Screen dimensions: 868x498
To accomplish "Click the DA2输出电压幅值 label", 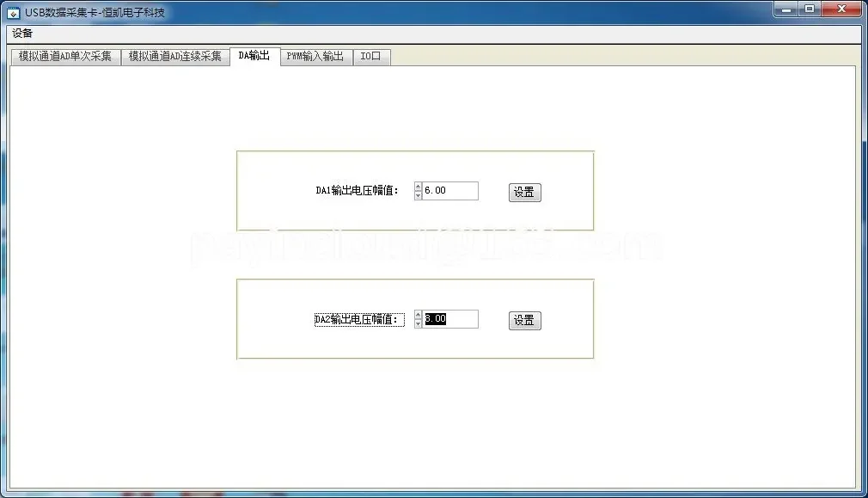I will [359, 320].
